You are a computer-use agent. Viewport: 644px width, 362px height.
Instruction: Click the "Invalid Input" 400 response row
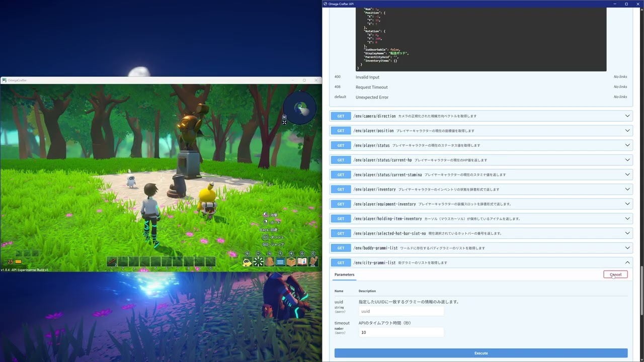click(x=481, y=77)
